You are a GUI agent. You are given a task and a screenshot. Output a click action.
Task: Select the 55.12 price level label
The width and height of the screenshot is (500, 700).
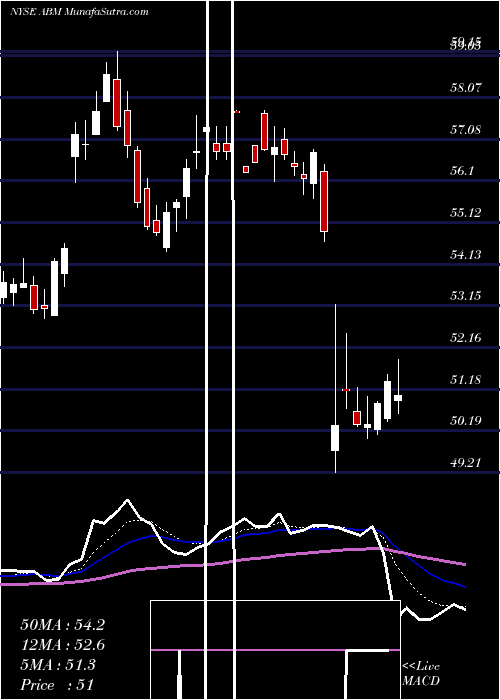[466, 212]
